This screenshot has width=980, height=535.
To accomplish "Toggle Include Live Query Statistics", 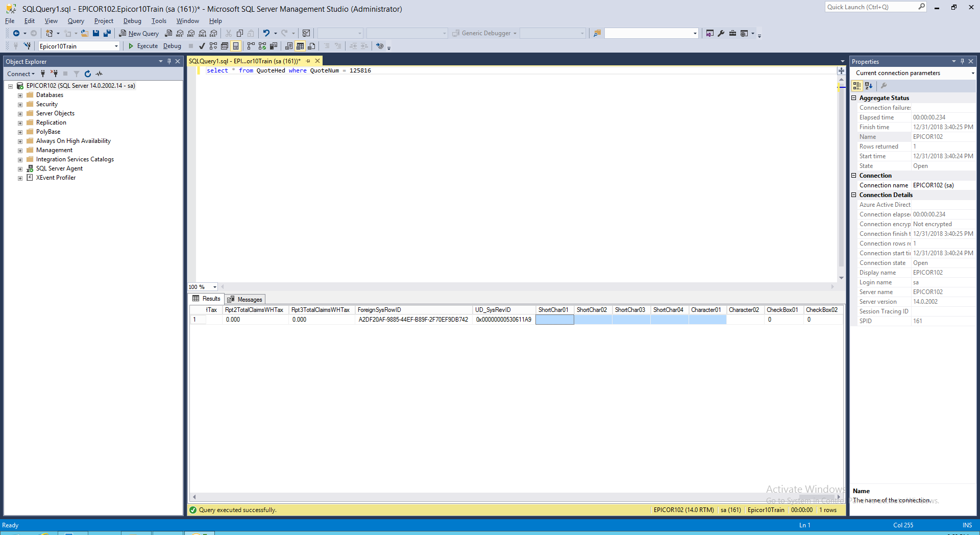I will (262, 46).
